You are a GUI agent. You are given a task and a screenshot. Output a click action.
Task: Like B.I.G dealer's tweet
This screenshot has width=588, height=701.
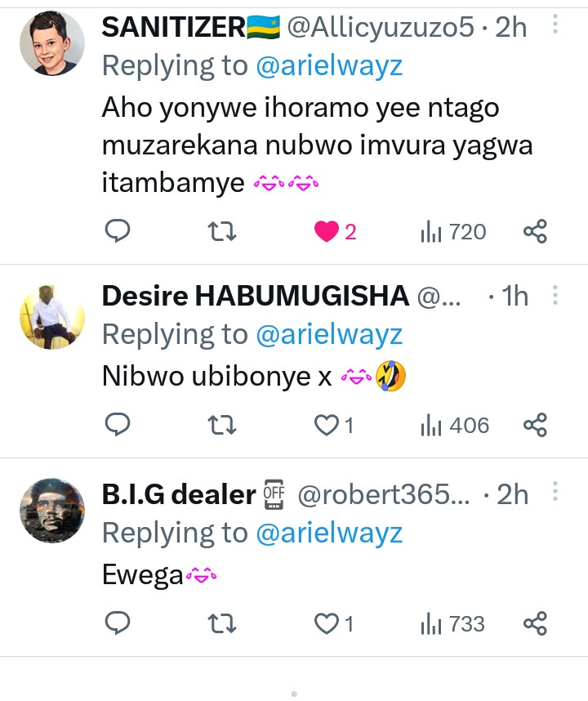pyautogui.click(x=327, y=624)
